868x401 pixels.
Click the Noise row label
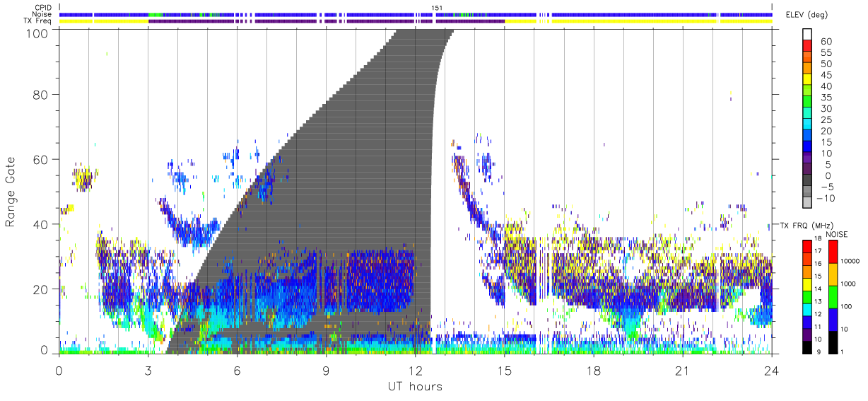point(43,14)
